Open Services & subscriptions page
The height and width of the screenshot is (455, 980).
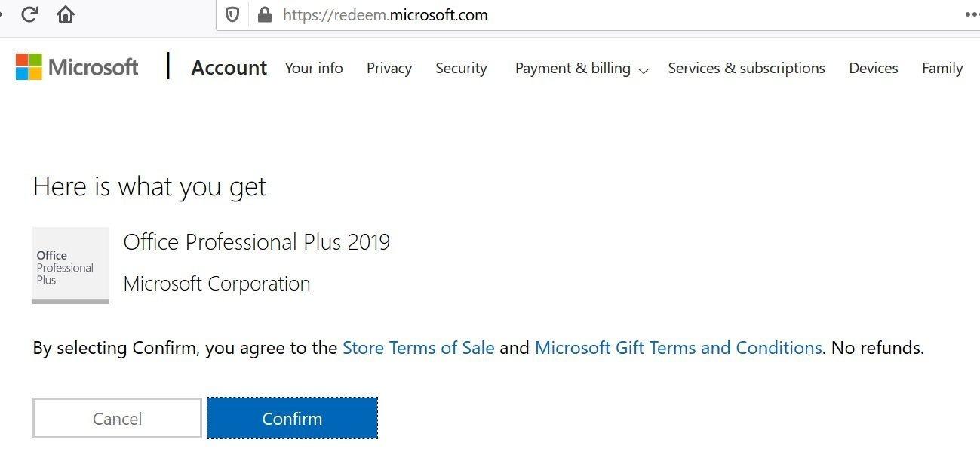746,68
